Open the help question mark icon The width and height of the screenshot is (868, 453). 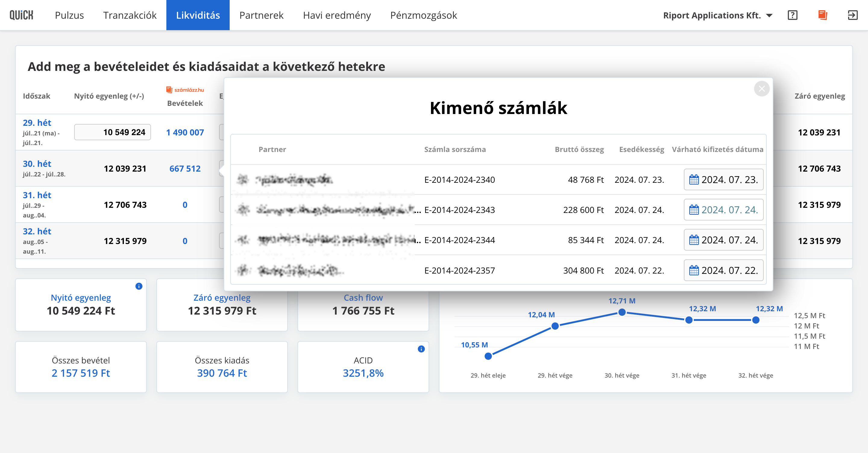point(793,15)
